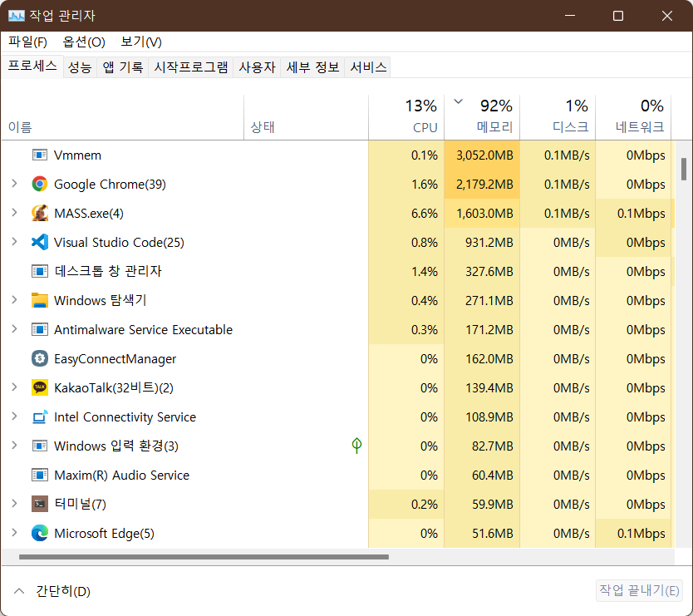
Task: Expand the Antimalware Service Executable row
Action: (x=15, y=329)
